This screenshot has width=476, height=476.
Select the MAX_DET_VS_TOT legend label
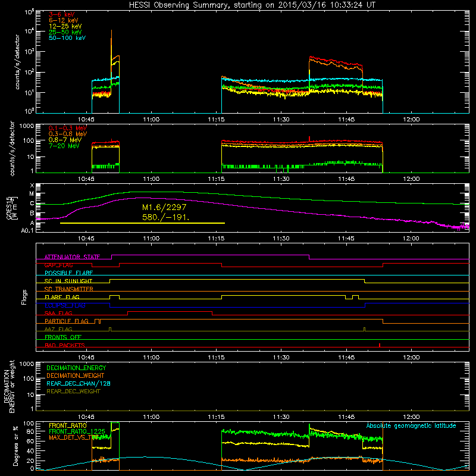[74, 437]
